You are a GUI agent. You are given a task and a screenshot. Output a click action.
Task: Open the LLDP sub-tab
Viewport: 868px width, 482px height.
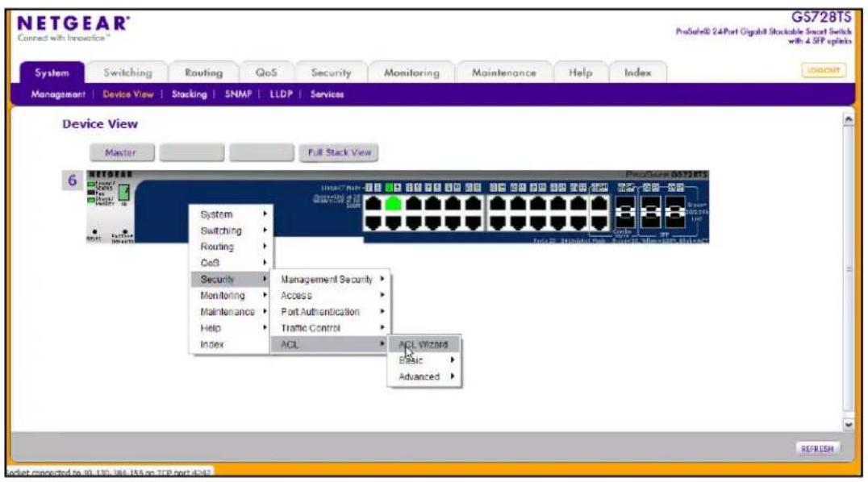(x=282, y=94)
